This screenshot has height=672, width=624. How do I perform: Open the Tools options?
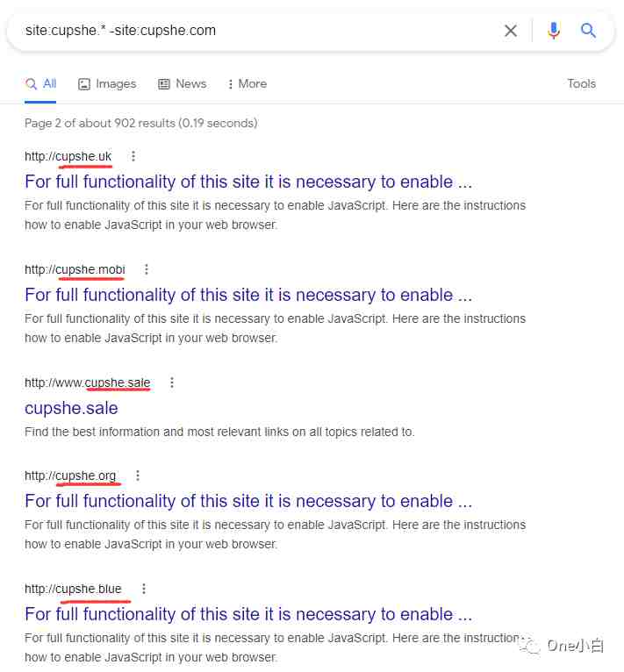click(581, 83)
